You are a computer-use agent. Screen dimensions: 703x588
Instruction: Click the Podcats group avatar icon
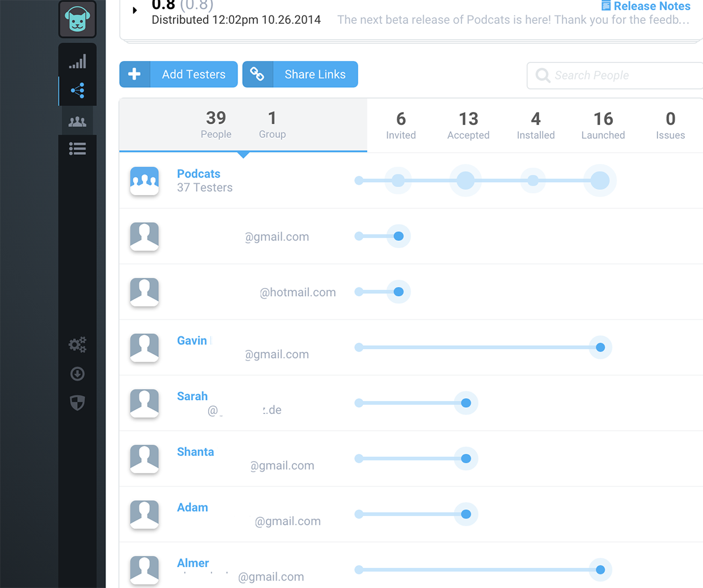point(145,181)
